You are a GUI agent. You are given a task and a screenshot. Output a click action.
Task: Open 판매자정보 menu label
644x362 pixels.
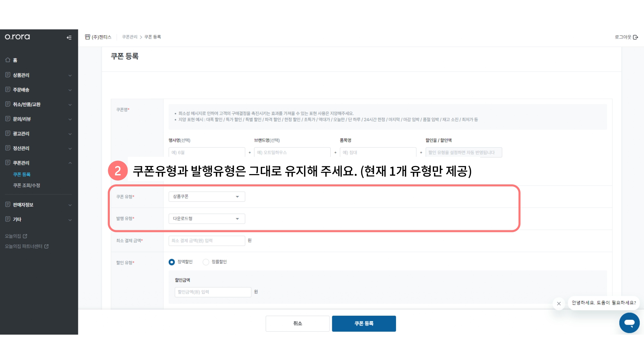click(23, 205)
